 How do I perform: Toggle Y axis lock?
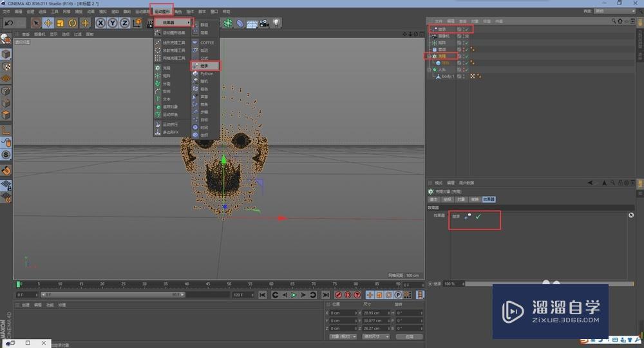pos(113,23)
